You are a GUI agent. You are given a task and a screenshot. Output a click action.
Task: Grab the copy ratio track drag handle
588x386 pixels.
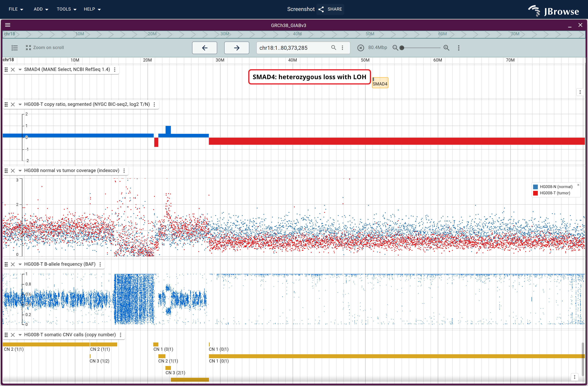tap(6, 104)
